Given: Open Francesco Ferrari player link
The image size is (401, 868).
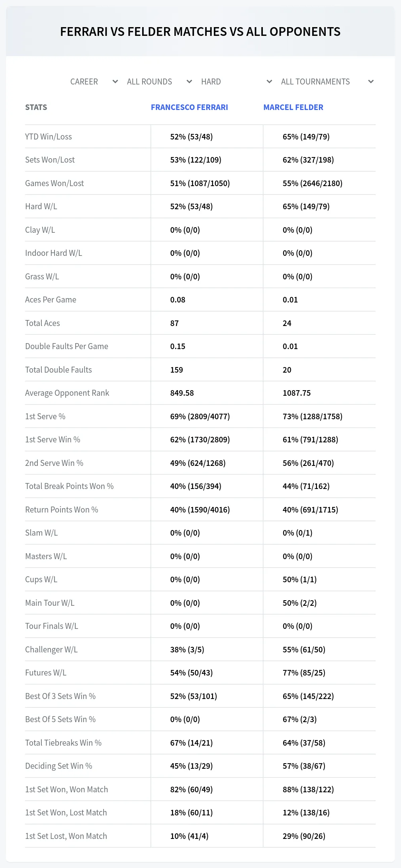Looking at the screenshot, I should (190, 107).
